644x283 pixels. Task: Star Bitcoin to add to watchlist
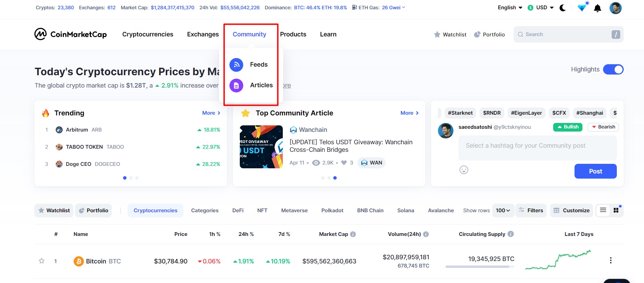42,261
